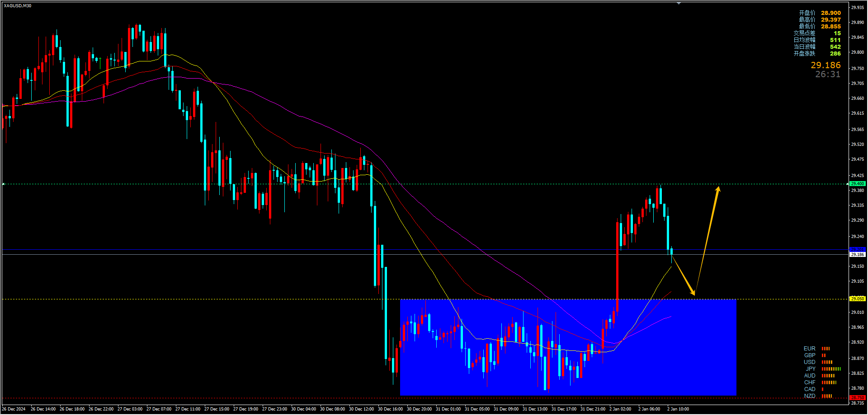Click the NZD currency strength label
Screen dimensions: 868x415
pyautogui.click(x=810, y=396)
